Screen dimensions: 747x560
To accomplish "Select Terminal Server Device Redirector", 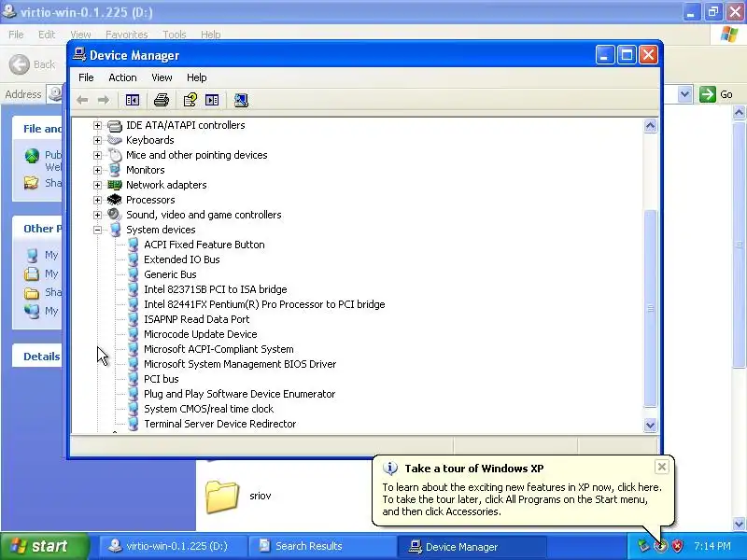I will click(x=219, y=424).
